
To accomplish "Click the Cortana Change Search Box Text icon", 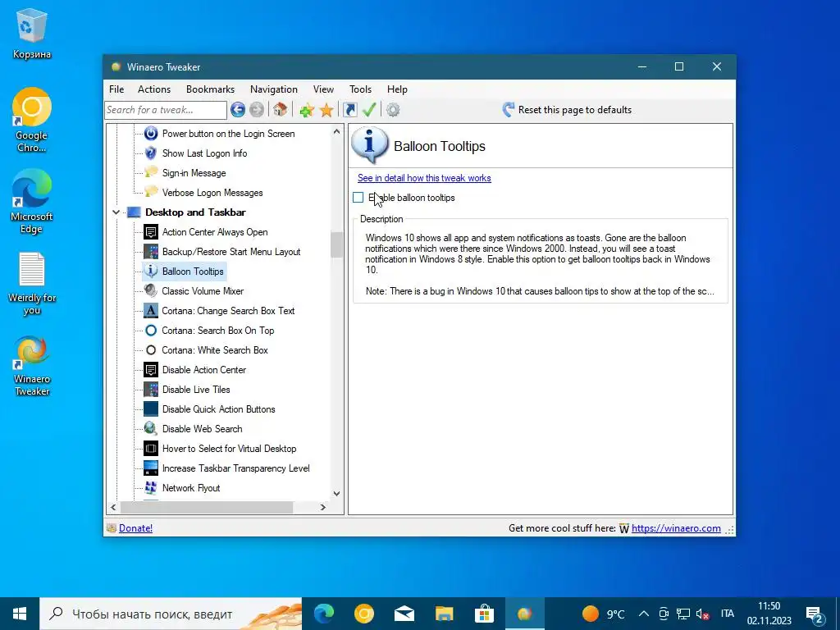I will pyautogui.click(x=151, y=311).
